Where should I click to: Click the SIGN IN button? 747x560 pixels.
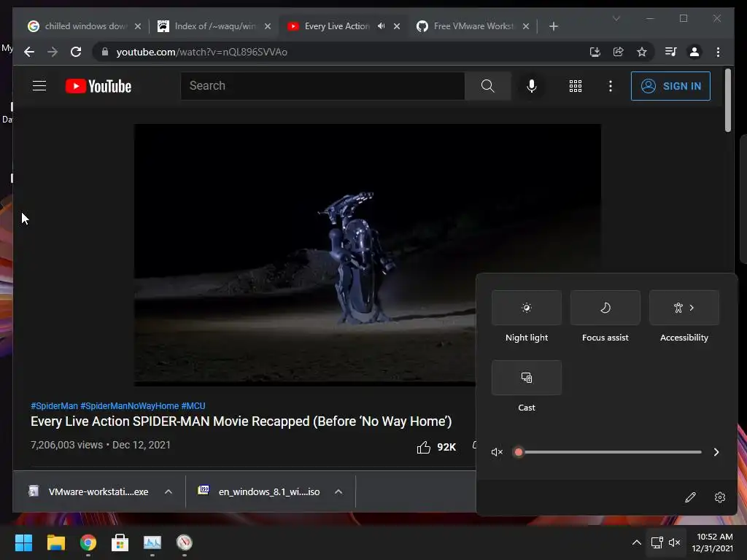tap(670, 86)
